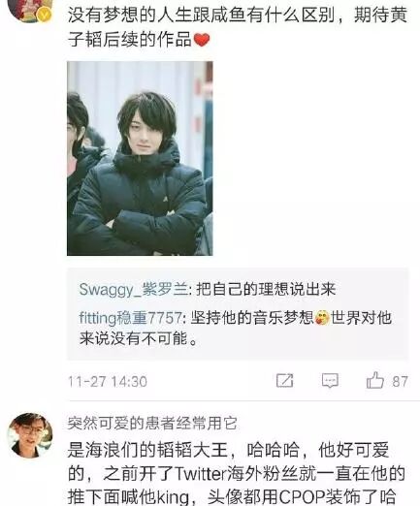Image resolution: width=420 pixels, height=506 pixels.
Task: Tap the like count 87
Action: (400, 381)
